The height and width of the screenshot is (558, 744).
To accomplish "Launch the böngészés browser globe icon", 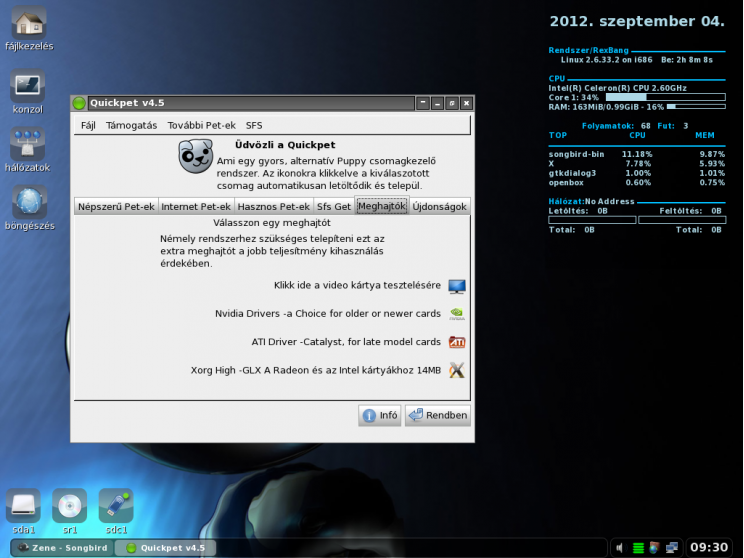I will coord(29,202).
